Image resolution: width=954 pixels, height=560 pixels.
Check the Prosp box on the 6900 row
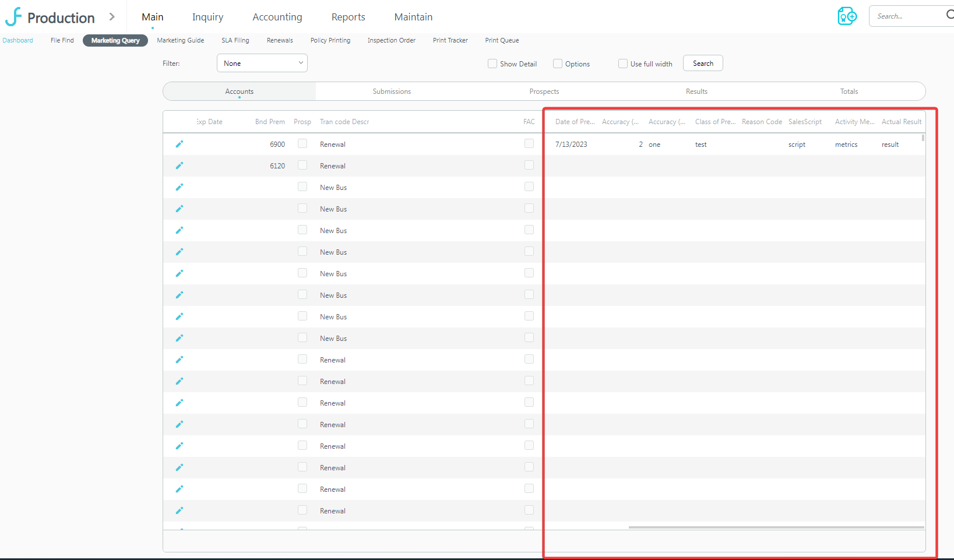pos(302,143)
